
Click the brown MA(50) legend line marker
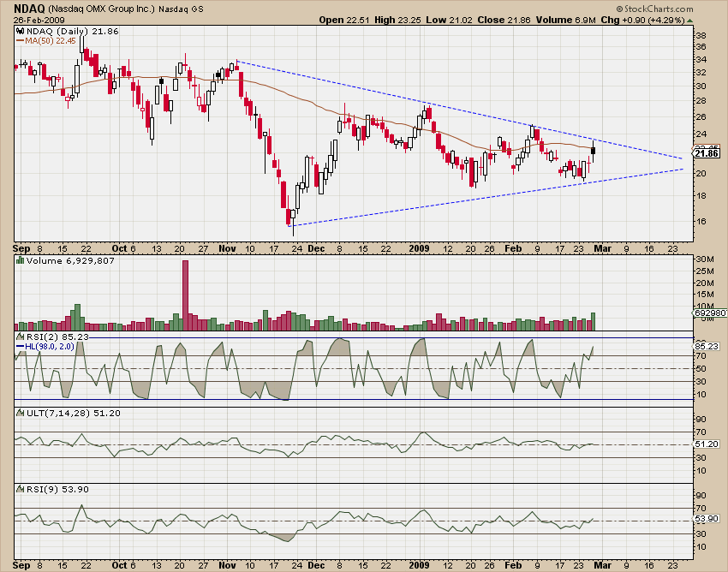[x=20, y=41]
